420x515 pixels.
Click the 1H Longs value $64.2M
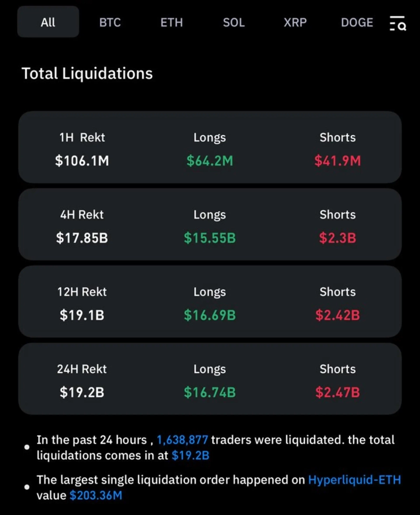click(x=209, y=161)
